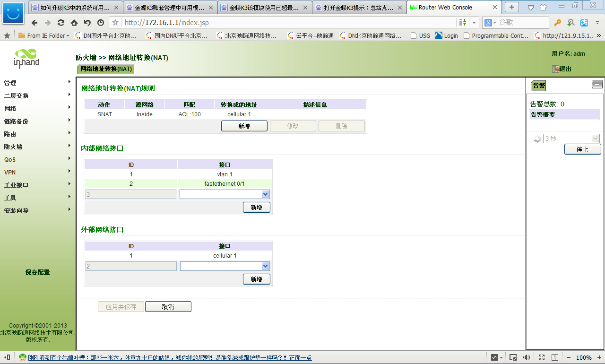This screenshot has height=364, width=605.
Task: Click the 退出 logout link
Action: 565,69
